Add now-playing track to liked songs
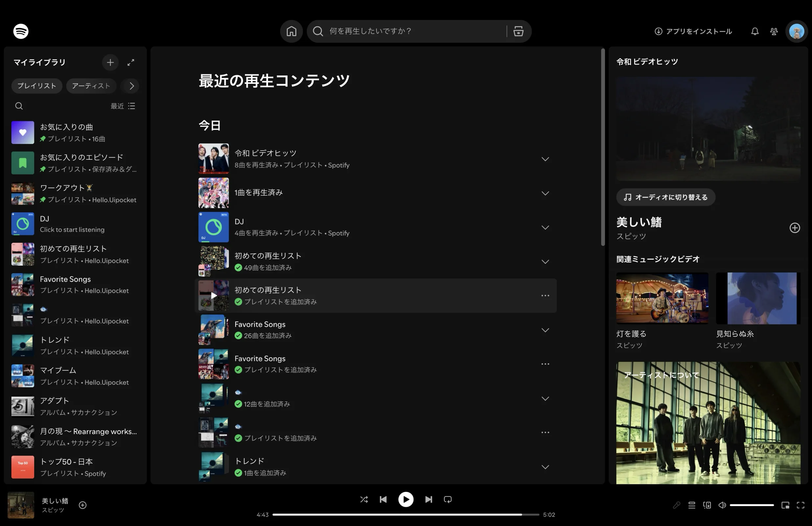 pyautogui.click(x=82, y=505)
